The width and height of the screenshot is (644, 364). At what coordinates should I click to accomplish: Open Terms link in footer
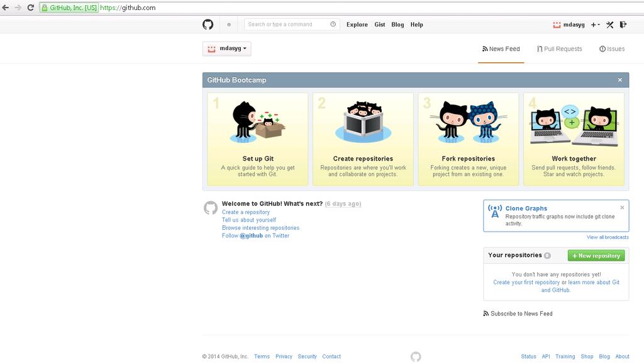pos(262,356)
